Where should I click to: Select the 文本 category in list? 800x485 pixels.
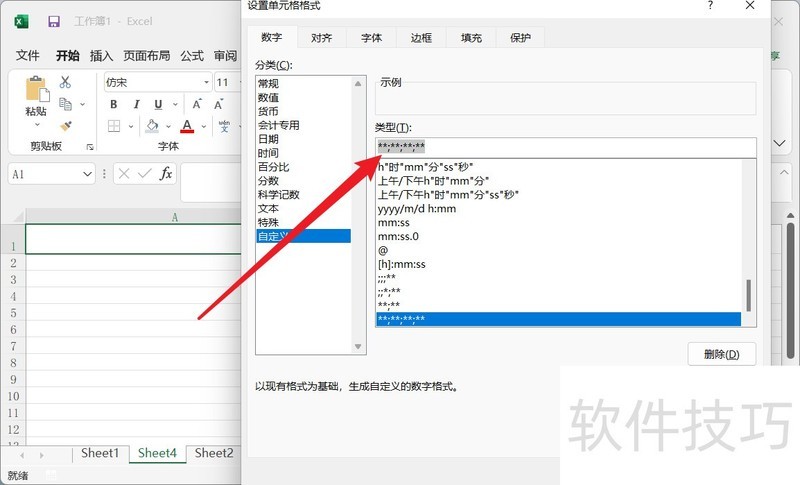click(268, 208)
